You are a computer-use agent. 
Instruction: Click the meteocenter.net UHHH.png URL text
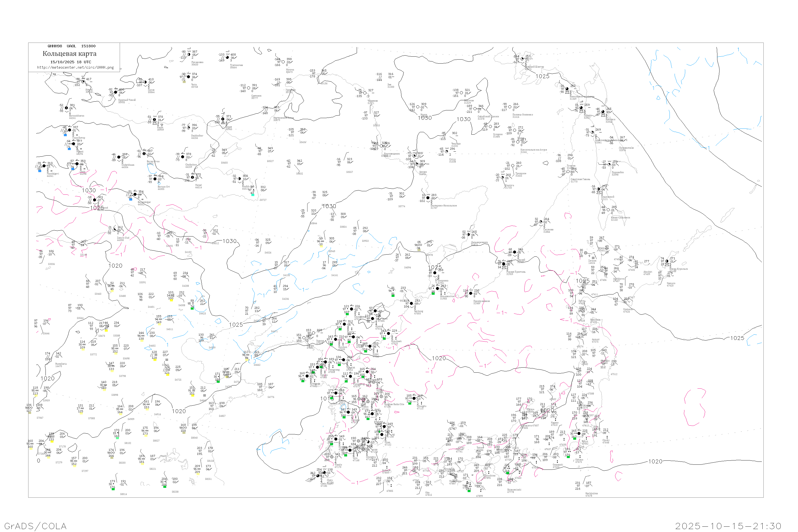(x=75, y=68)
